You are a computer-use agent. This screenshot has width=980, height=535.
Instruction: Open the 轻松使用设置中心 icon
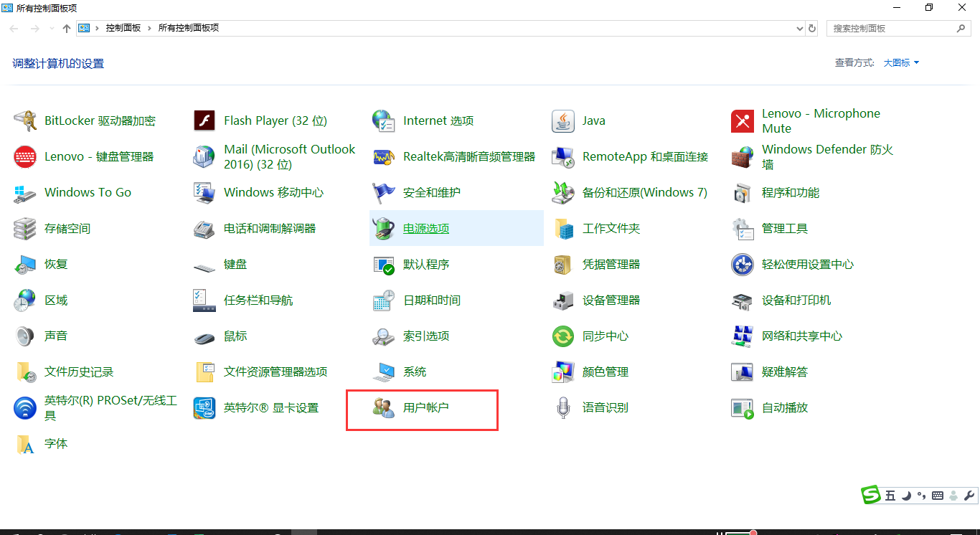coord(743,265)
